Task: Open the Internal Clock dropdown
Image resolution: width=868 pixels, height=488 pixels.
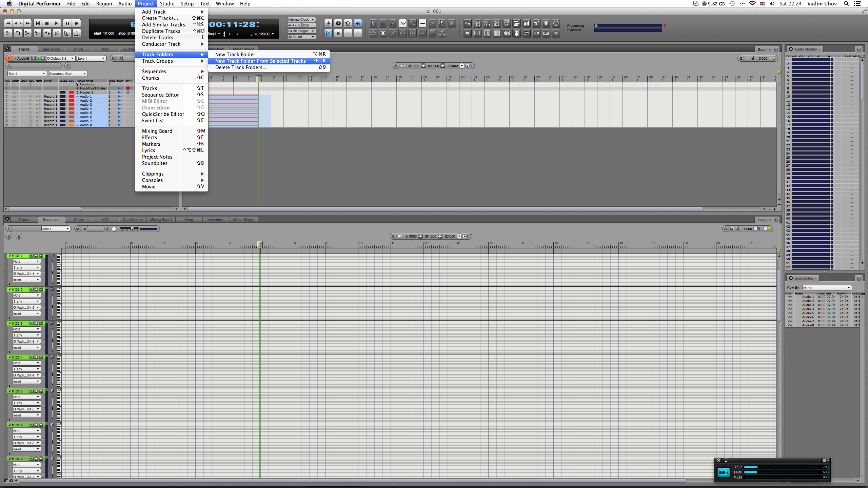Action: (301, 20)
